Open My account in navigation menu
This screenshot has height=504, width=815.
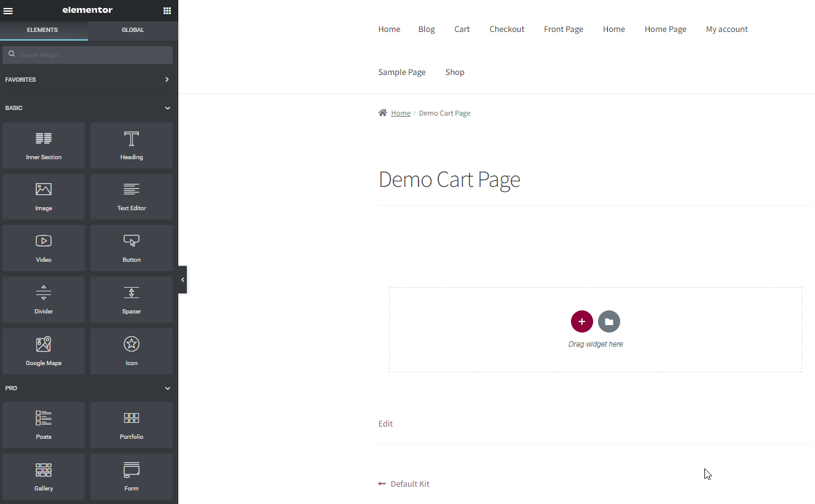point(727,29)
